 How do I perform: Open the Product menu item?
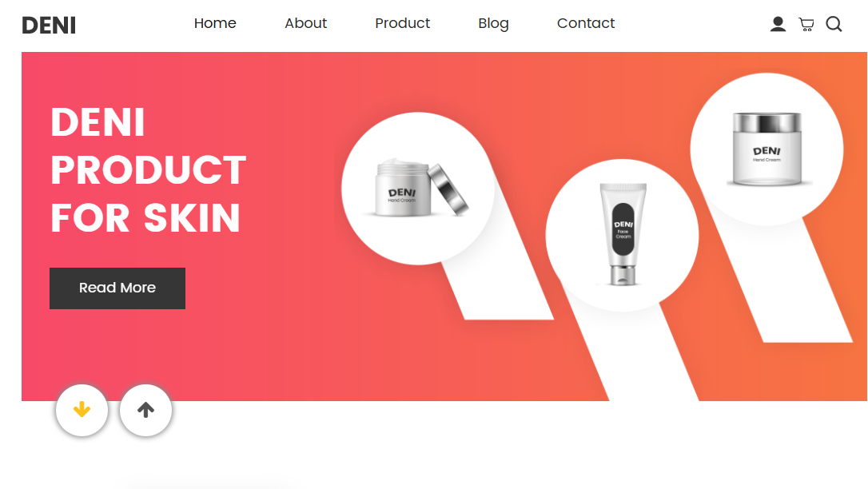[403, 23]
